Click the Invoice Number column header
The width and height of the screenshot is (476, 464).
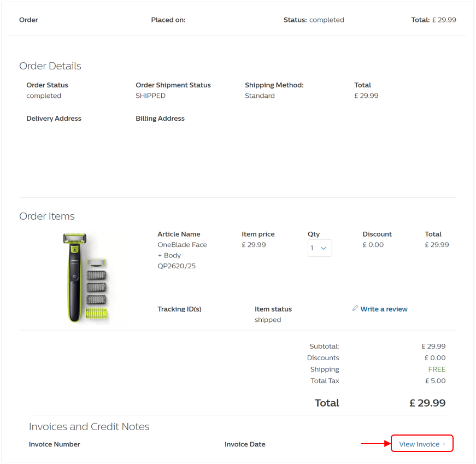point(55,444)
